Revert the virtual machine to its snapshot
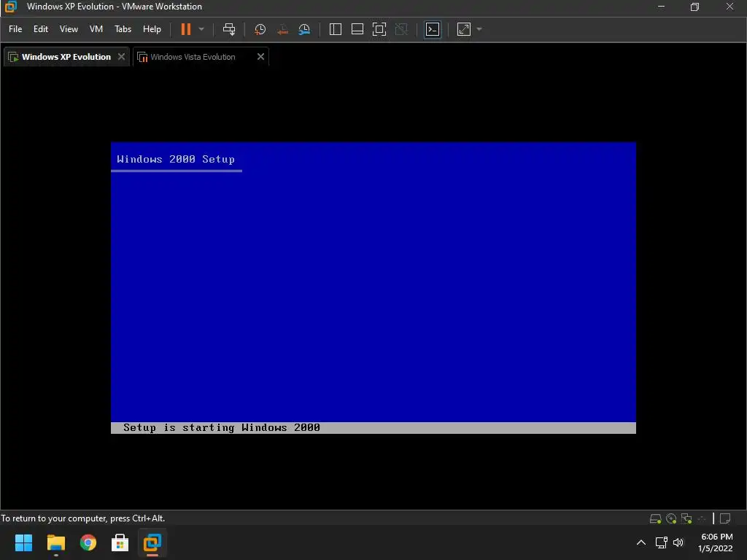This screenshot has width=747, height=560. pos(282,29)
